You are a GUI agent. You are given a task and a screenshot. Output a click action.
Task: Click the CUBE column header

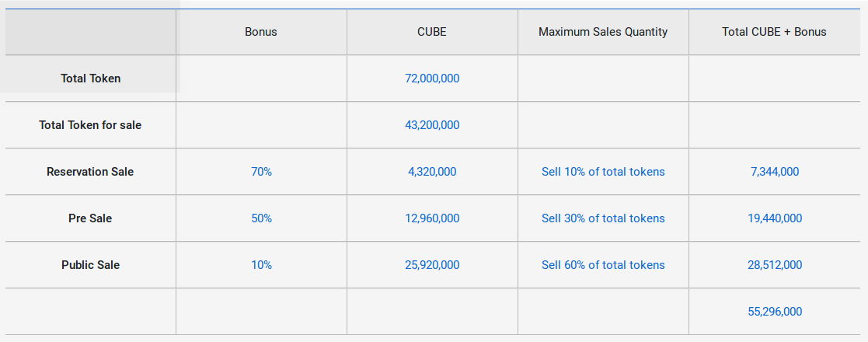(432, 32)
